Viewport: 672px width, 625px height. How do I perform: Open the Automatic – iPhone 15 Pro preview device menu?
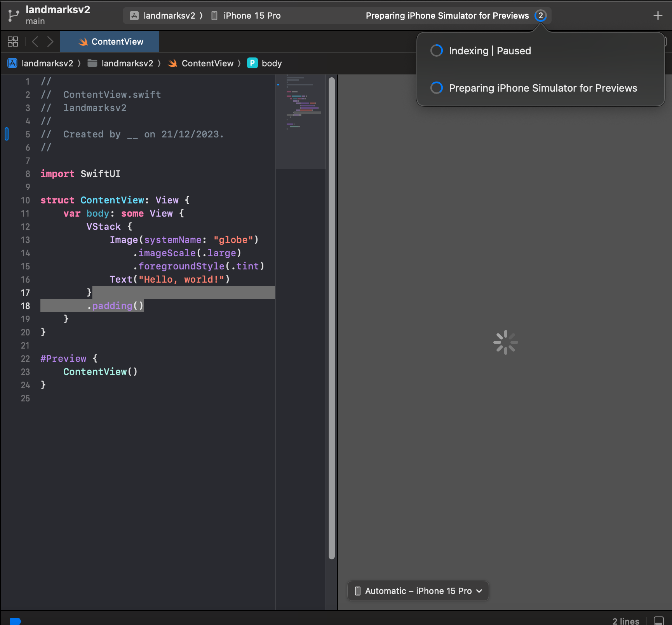(418, 591)
